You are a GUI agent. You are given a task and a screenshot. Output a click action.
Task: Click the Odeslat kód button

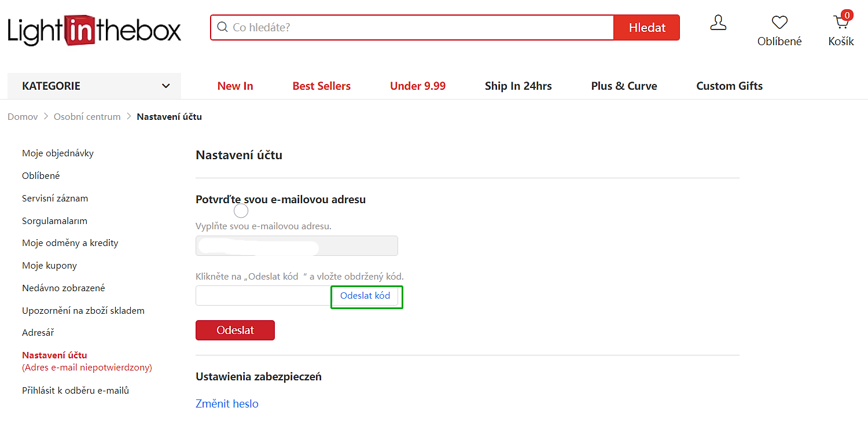pyautogui.click(x=365, y=296)
